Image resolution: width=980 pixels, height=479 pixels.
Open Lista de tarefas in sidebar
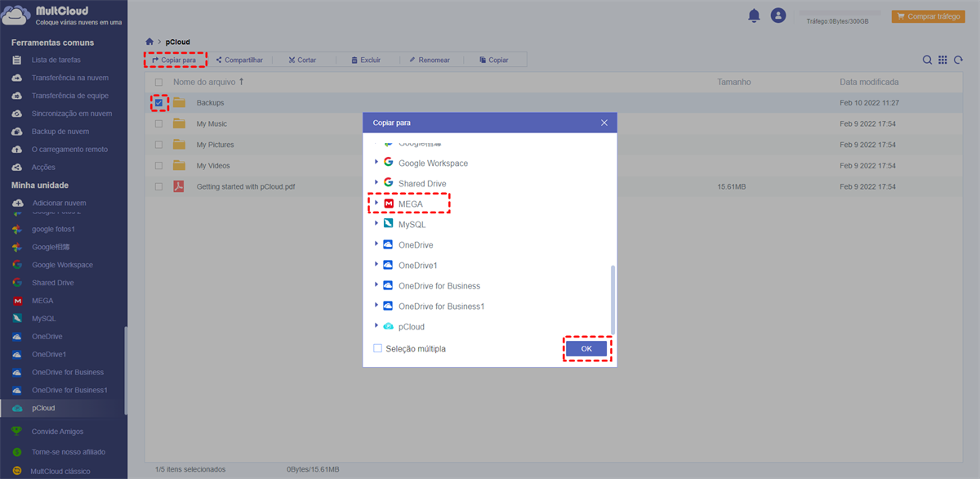(x=56, y=60)
